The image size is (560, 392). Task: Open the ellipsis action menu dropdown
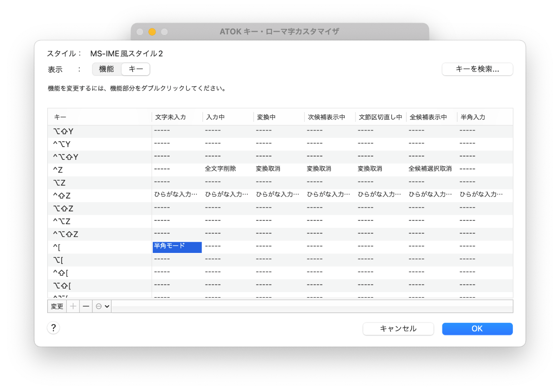click(x=102, y=306)
